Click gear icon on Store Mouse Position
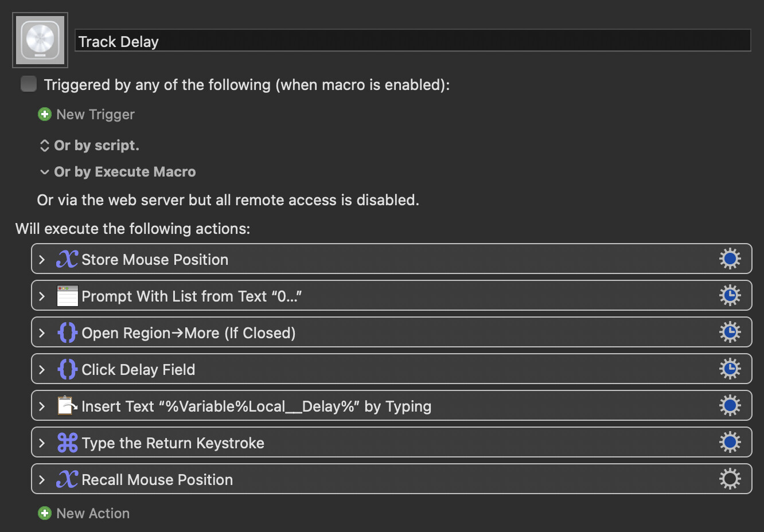The width and height of the screenshot is (764, 532). click(x=730, y=259)
